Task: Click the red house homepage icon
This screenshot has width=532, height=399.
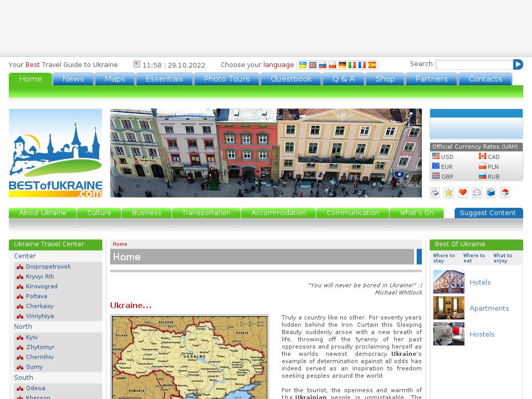Action: (x=505, y=193)
